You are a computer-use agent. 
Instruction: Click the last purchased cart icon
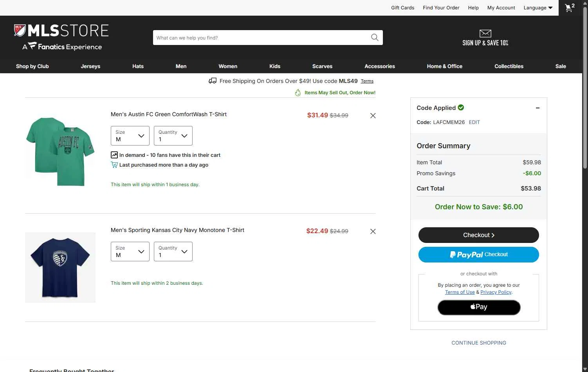click(114, 165)
